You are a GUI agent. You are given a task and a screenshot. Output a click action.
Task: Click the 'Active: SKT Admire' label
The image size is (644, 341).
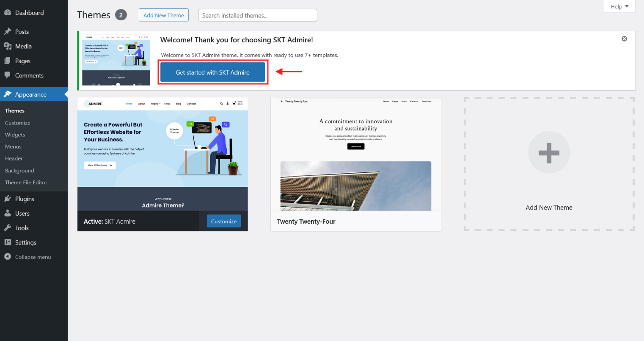pos(110,222)
